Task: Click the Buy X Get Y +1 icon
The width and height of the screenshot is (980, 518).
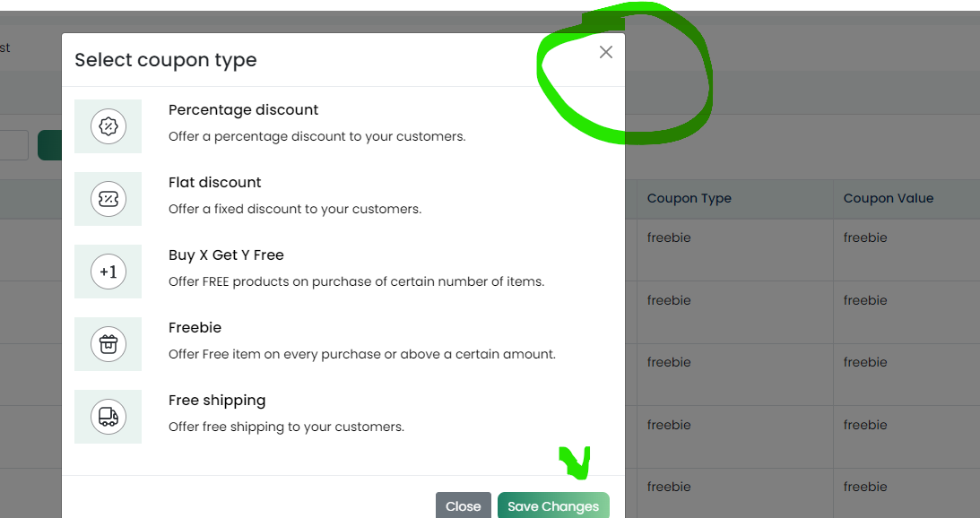Action: tap(108, 272)
